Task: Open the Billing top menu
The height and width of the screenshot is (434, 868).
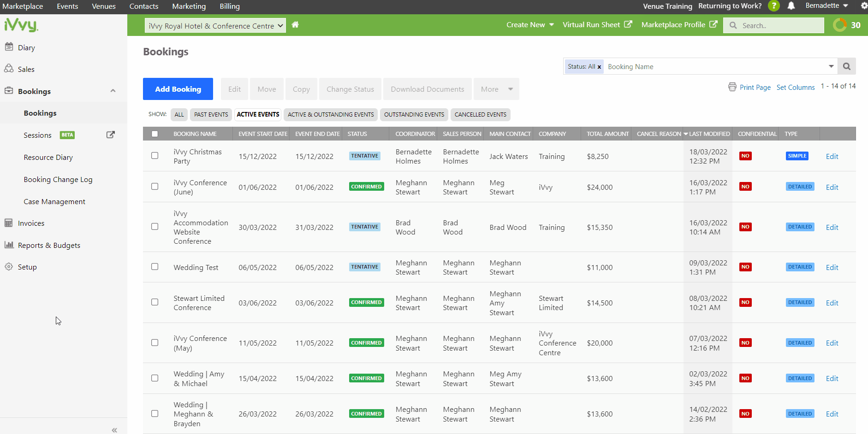Action: click(x=230, y=6)
